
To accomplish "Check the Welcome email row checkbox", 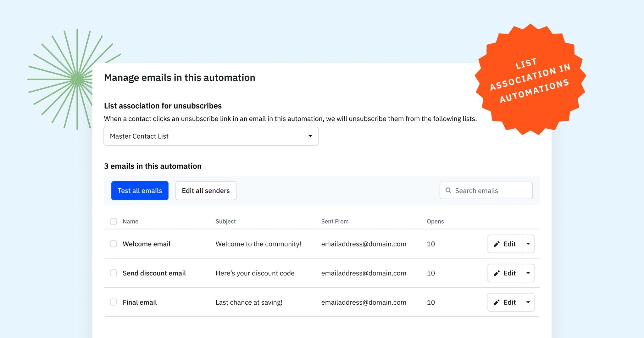I will pyautogui.click(x=114, y=244).
